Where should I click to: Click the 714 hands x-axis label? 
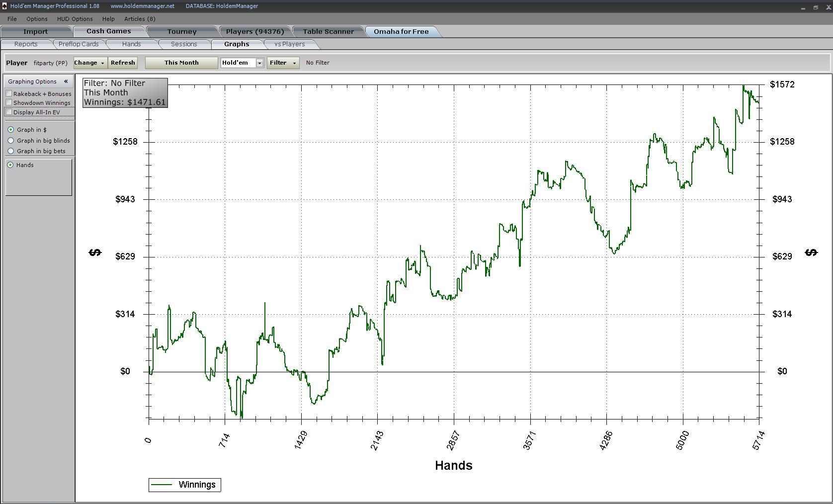(225, 441)
